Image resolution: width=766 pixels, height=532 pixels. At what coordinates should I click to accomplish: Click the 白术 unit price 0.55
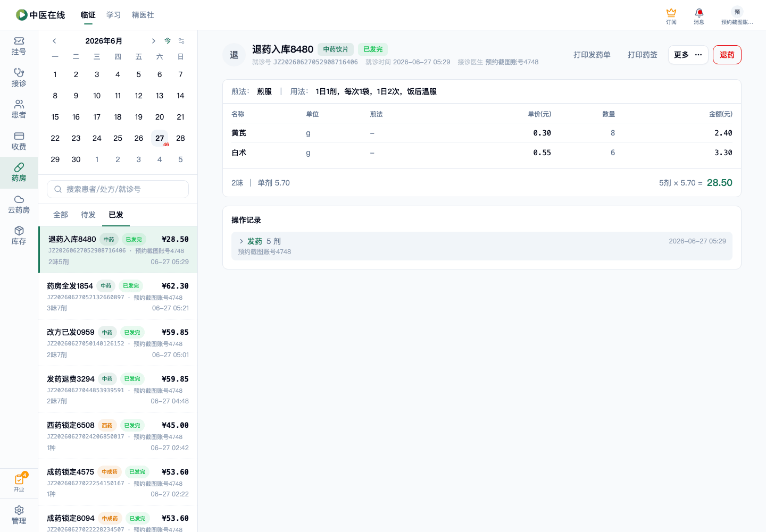(542, 153)
